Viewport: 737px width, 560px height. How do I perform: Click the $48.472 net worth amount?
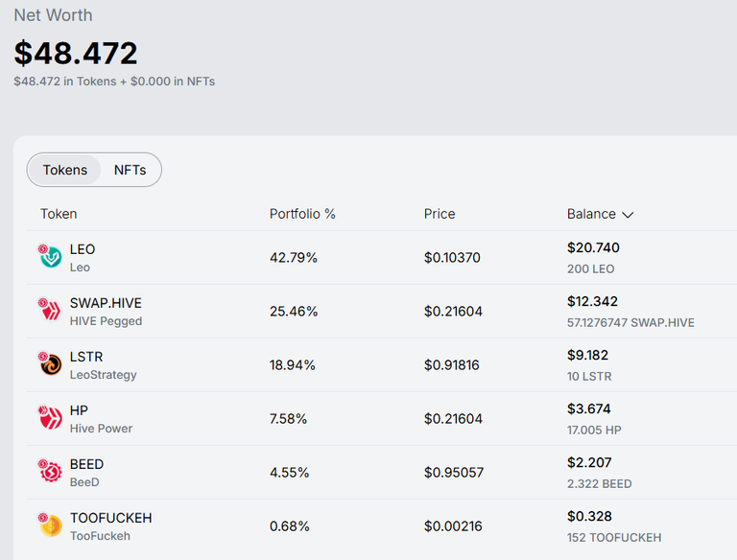click(x=76, y=53)
